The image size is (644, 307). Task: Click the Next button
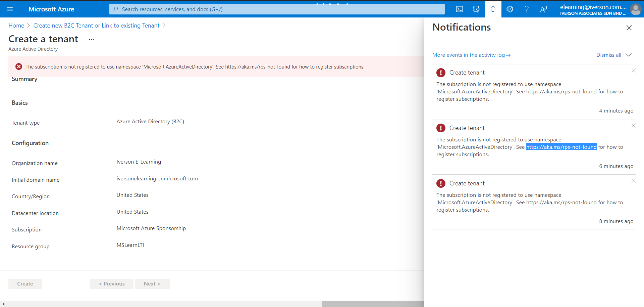[x=152, y=283]
